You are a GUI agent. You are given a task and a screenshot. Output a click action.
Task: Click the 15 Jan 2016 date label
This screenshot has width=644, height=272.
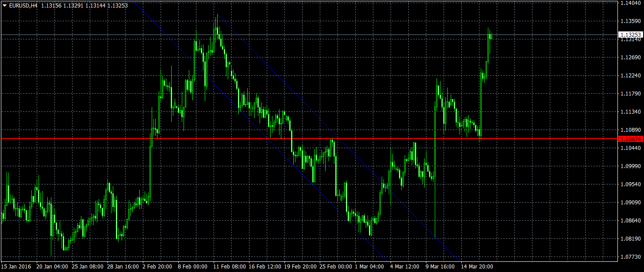click(x=16, y=267)
